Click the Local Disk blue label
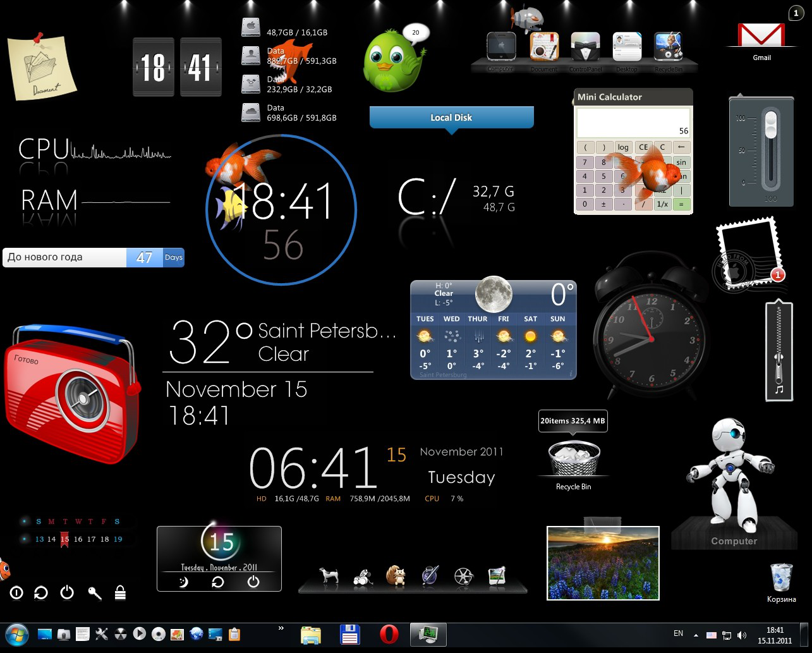Screen dimensions: 812x653 451,118
